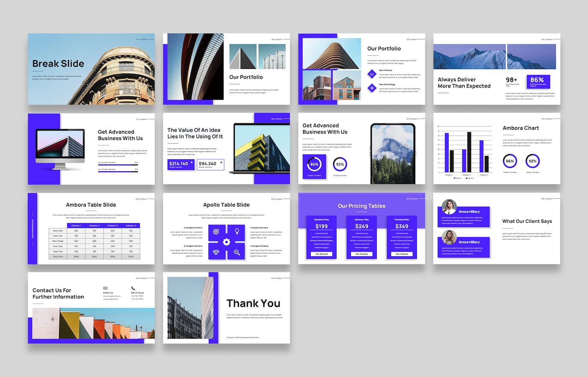Screen dimensions: 588x377
Task: Click 4. Simple Text Here on Apollo slide
Action: tap(193, 246)
